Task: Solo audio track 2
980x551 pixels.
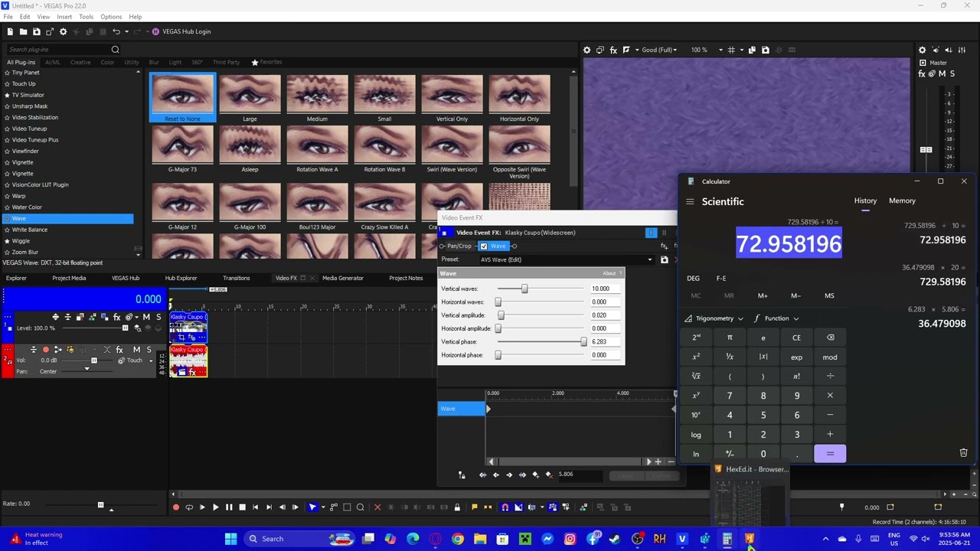Action: click(149, 350)
